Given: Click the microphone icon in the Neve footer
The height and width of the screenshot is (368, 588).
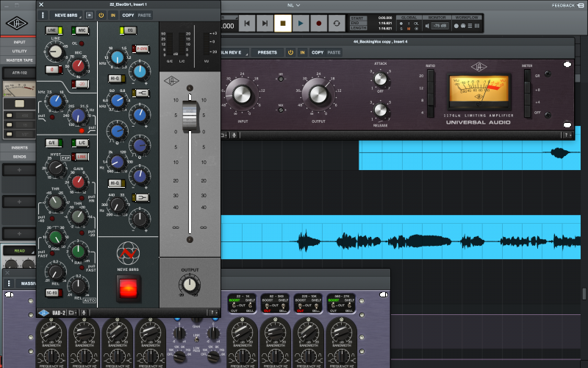Looking at the screenshot, I should [x=84, y=312].
